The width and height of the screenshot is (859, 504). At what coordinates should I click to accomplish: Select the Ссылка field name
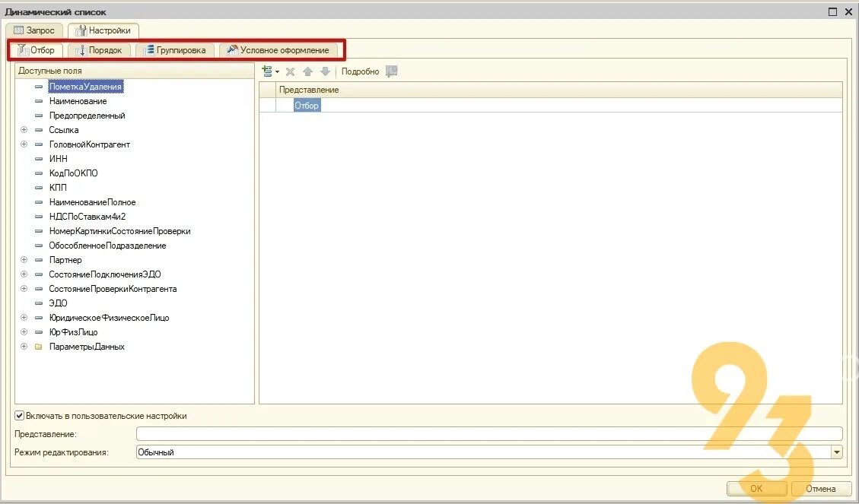(x=64, y=130)
